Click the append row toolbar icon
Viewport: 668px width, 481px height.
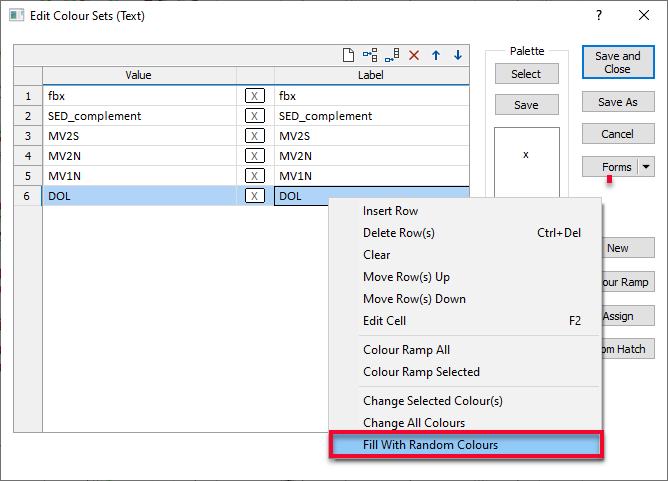pos(392,56)
